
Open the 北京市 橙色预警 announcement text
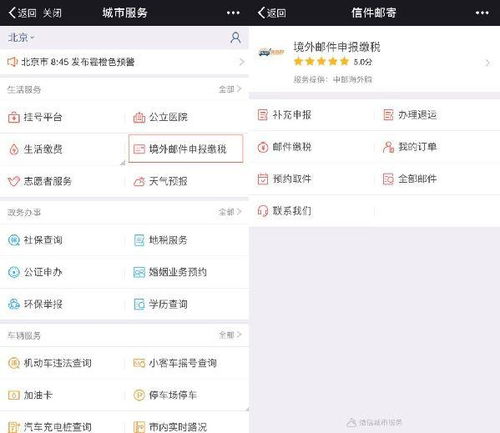pyautogui.click(x=78, y=62)
